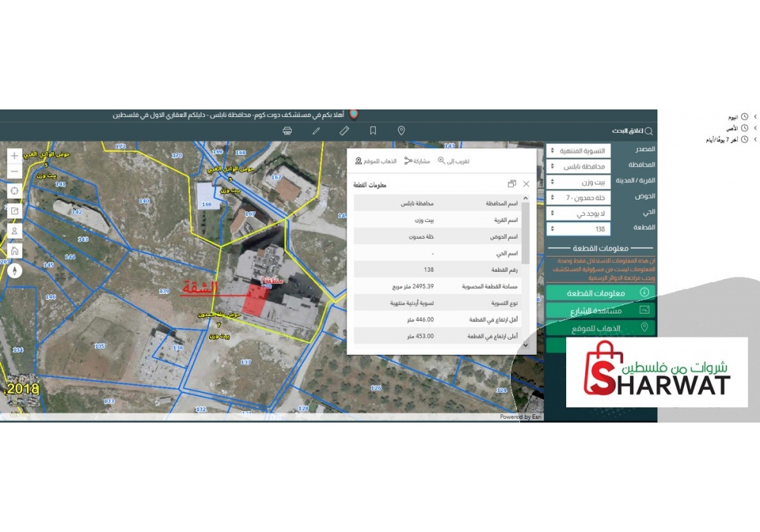Click تقريب إلى in the popup
This screenshot has width=760, height=532.
click(454, 161)
